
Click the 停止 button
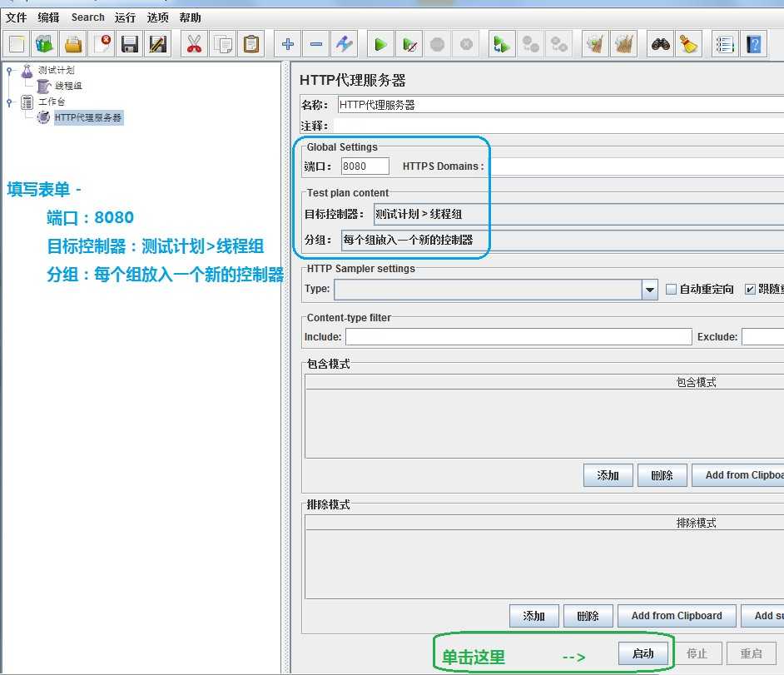[x=697, y=653]
